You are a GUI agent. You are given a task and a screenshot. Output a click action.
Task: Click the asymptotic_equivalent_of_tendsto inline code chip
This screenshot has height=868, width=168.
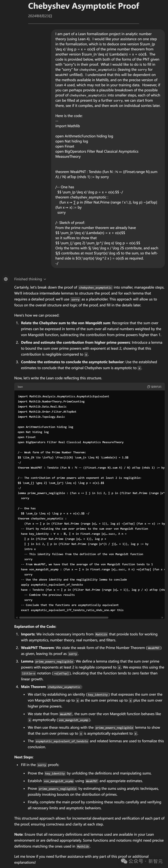[61, 741]
